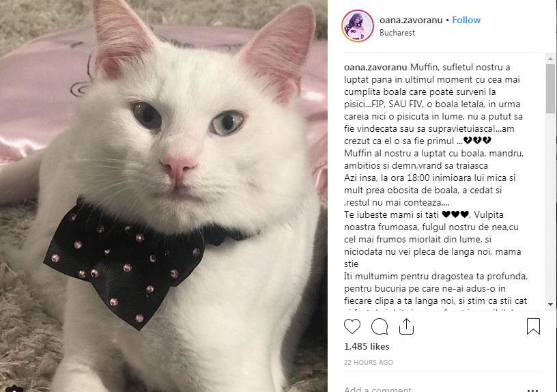557x392 pixels.
Task: Click the white cat photo
Action: (x=163, y=196)
